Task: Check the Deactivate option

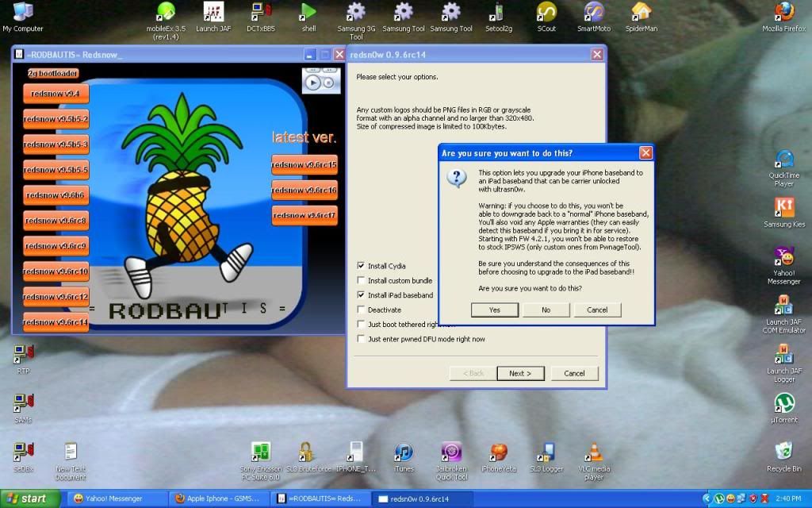Action: [x=361, y=310]
